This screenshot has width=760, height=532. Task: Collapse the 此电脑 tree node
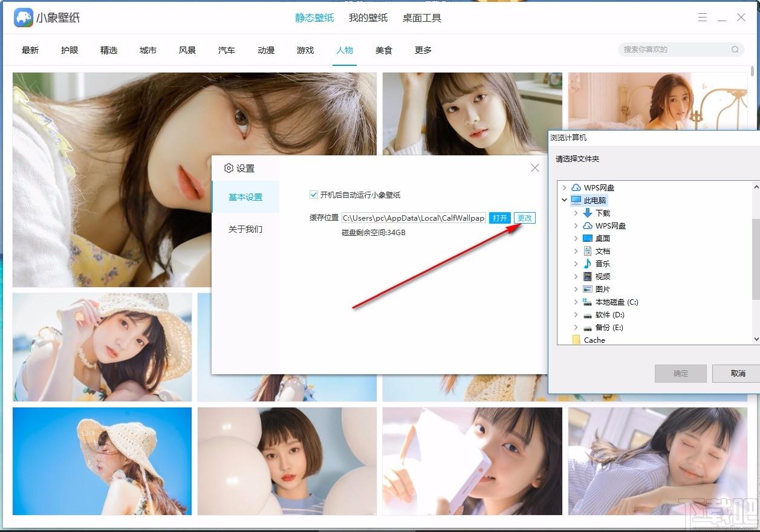[x=565, y=200]
